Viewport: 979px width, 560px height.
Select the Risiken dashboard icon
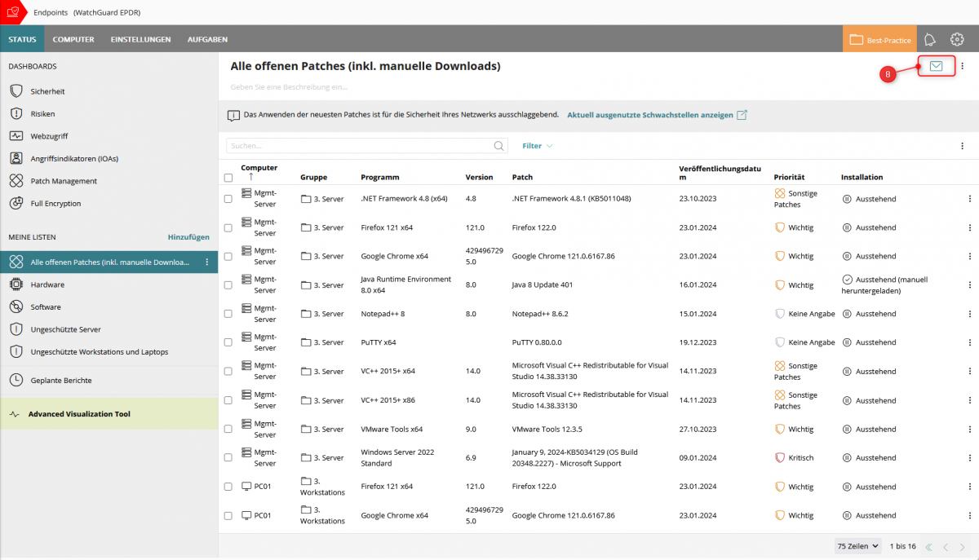click(18, 113)
